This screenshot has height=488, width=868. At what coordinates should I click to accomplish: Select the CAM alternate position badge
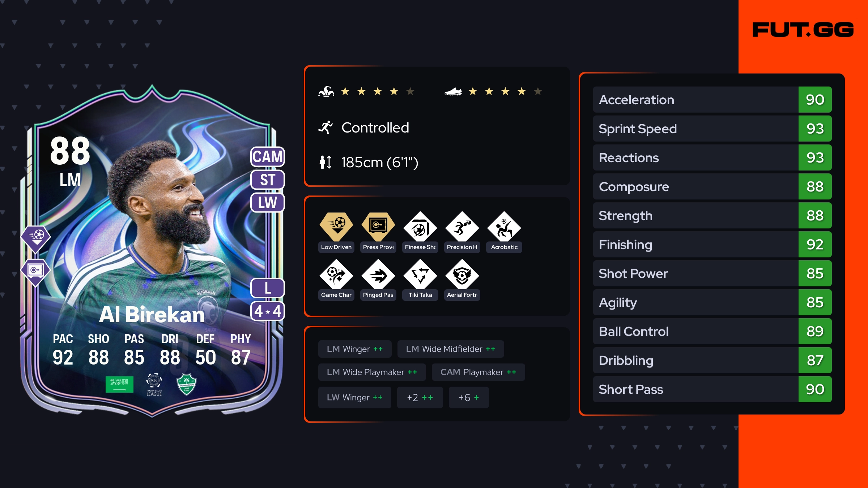tap(268, 157)
